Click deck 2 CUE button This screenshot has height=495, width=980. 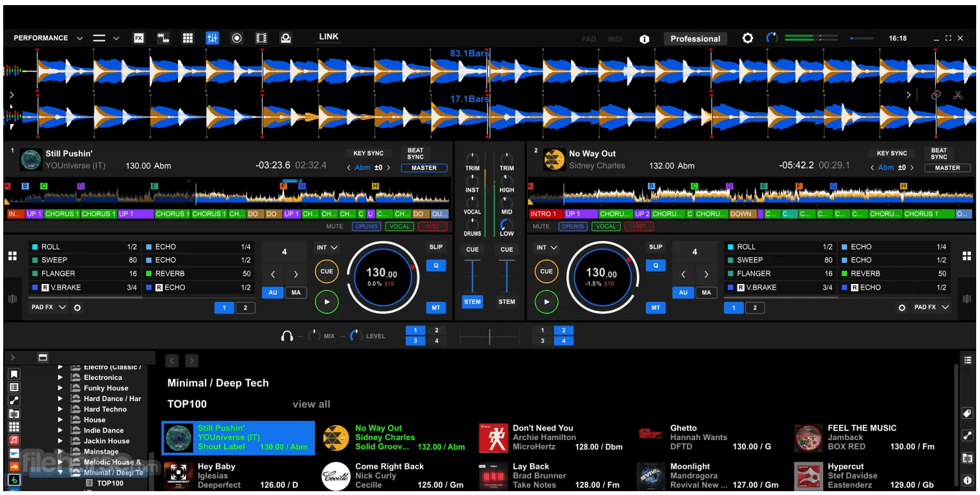(547, 271)
